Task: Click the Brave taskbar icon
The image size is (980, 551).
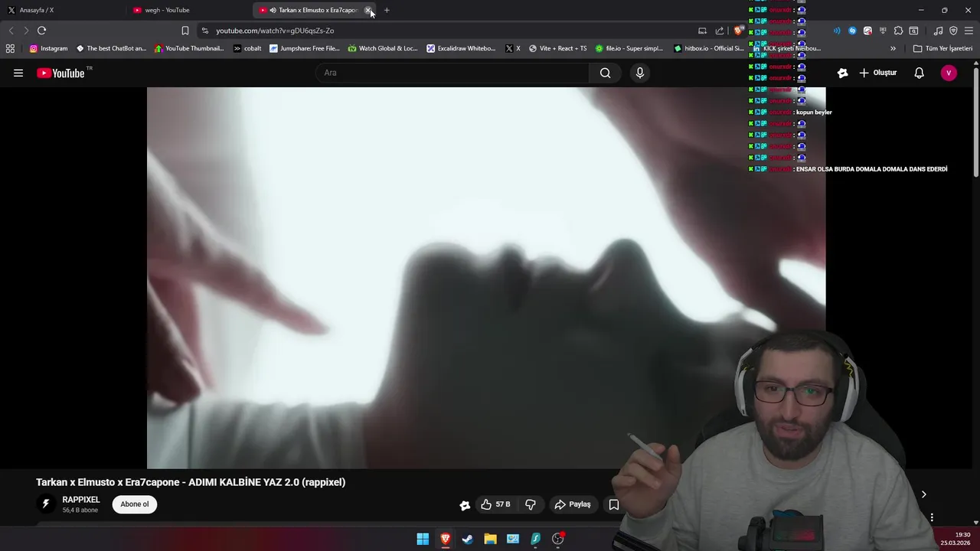Action: tap(445, 539)
